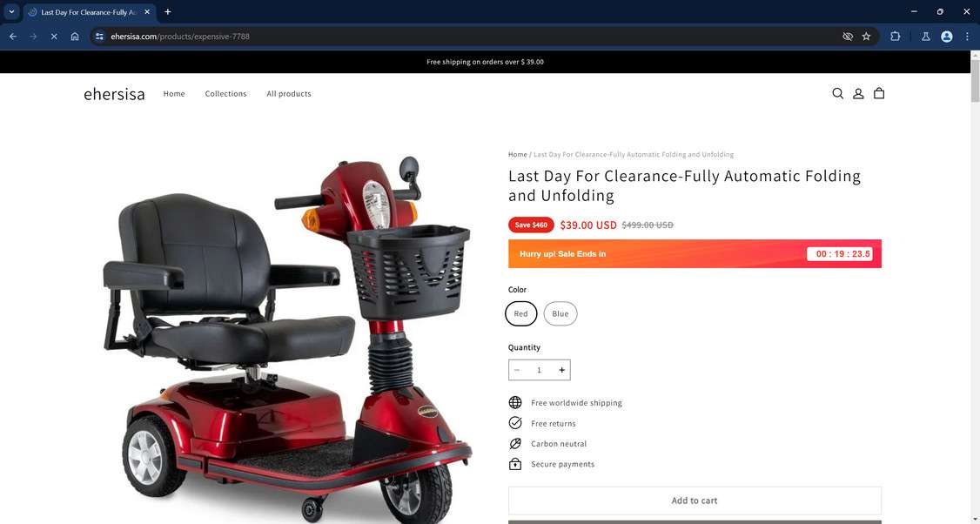Open the browser extensions puzzle icon
This screenshot has width=980, height=524.
pos(895,37)
